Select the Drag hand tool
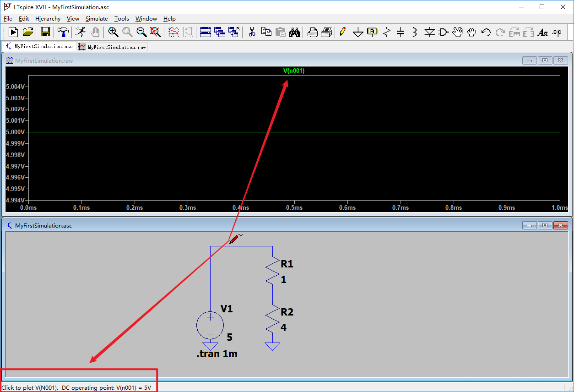574x392 pixels. point(472,32)
